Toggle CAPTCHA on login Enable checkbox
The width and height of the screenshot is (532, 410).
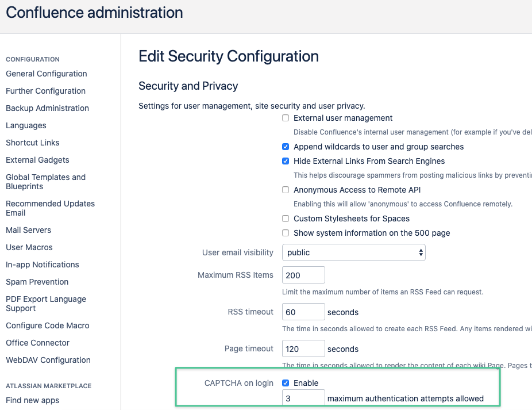tap(286, 383)
